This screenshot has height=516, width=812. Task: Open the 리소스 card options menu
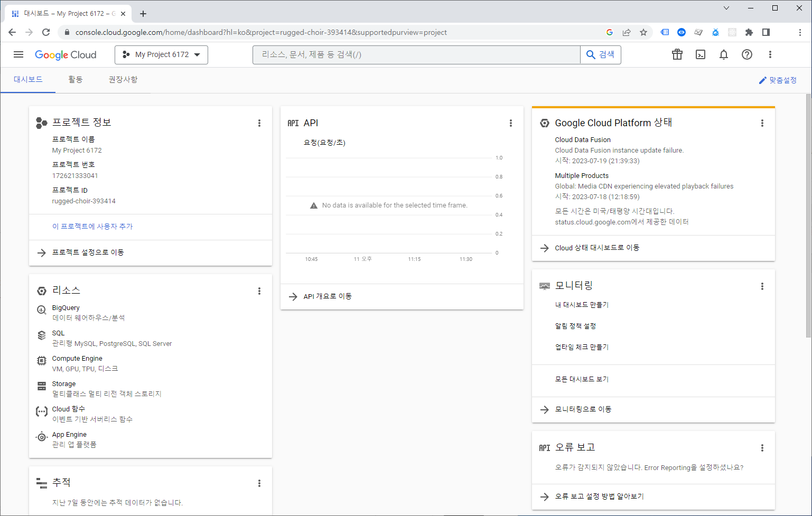pyautogui.click(x=259, y=291)
